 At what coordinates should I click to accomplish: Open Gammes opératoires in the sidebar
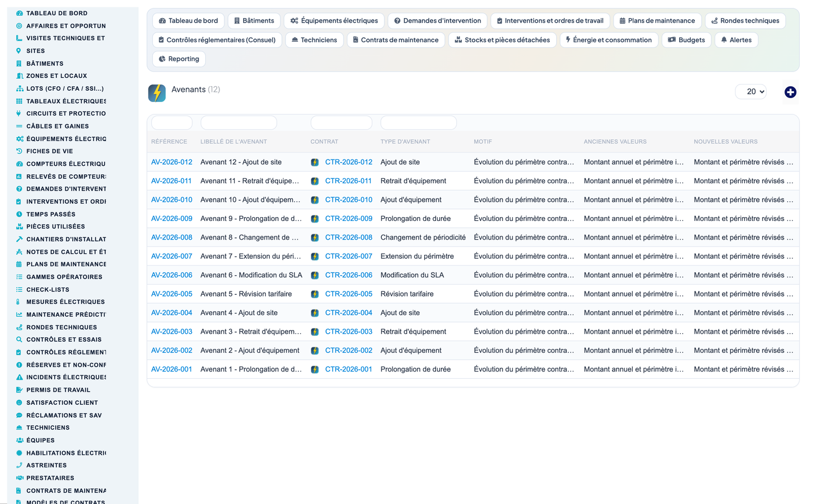[64, 277]
